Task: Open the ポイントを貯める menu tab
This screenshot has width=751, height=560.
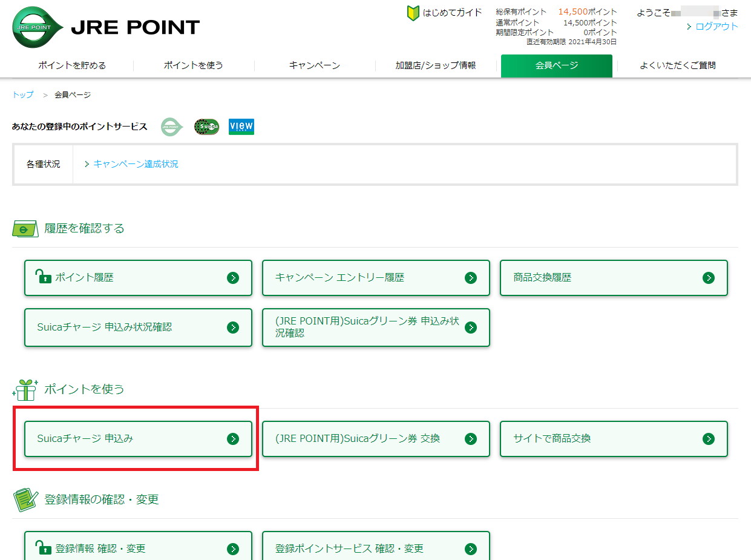Action: [72, 65]
